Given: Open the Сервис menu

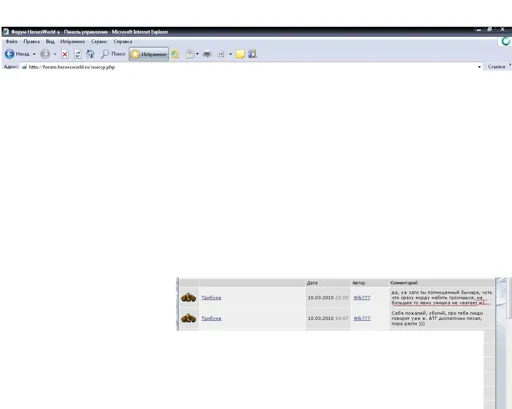Looking at the screenshot, I should click(99, 42).
